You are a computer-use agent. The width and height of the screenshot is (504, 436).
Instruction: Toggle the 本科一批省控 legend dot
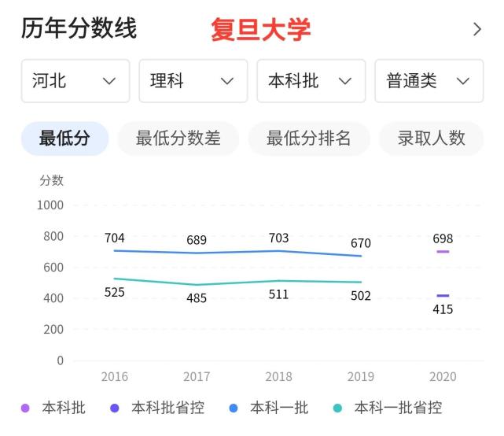point(337,408)
